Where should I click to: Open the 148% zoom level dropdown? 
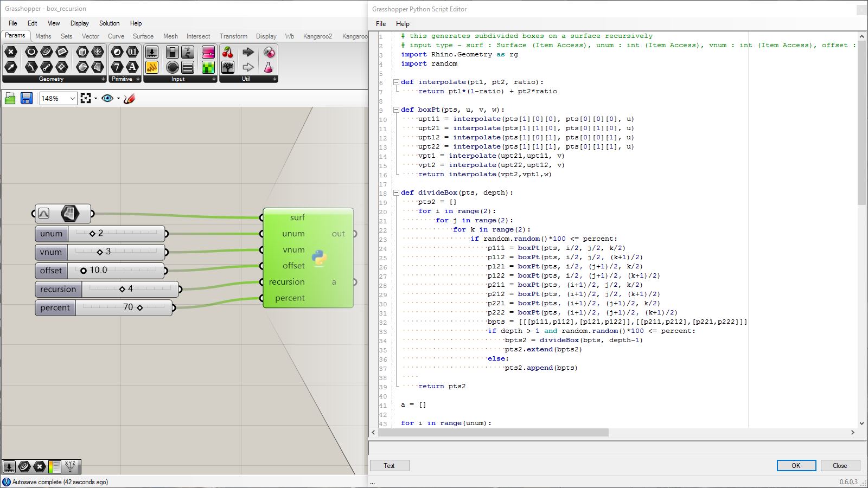(x=72, y=98)
